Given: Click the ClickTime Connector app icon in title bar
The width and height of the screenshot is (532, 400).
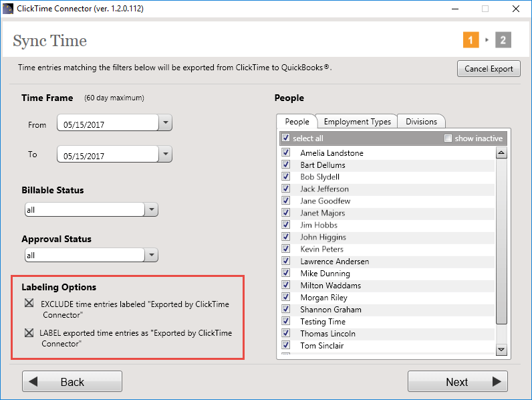Looking at the screenshot, I should 8,9.
